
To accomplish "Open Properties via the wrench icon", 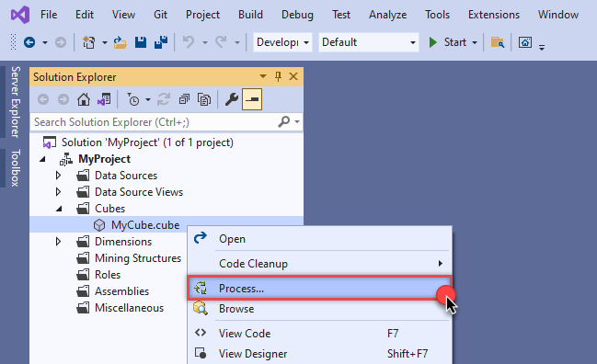I will pyautogui.click(x=232, y=99).
